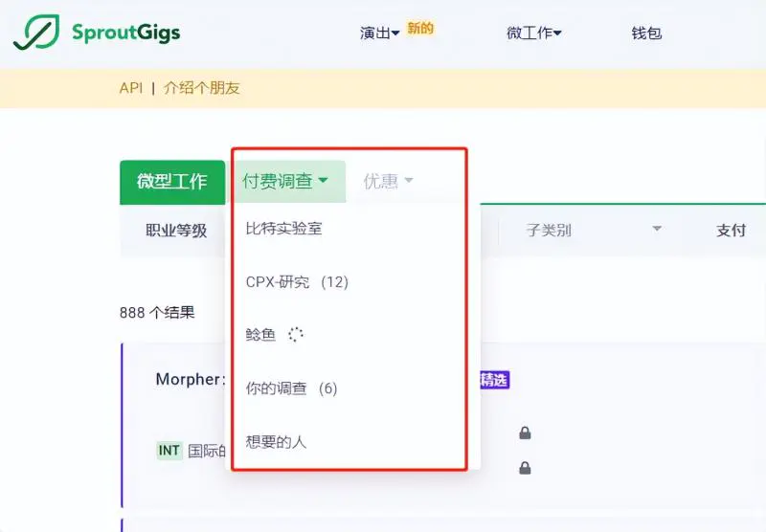Click the green INT badge
Screen dimensions: 766x532
(x=169, y=450)
